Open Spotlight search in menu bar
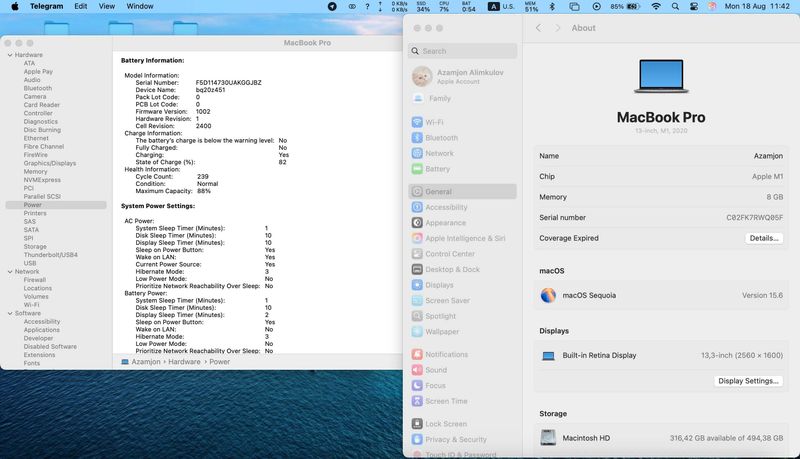The width and height of the screenshot is (800, 459). point(675,6)
